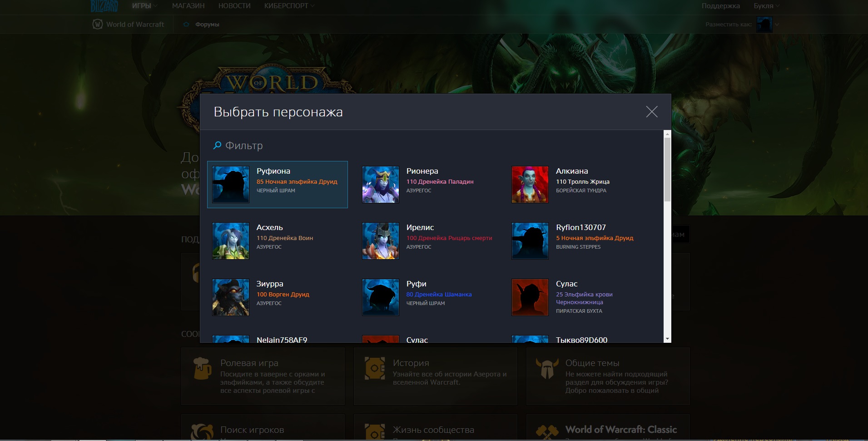Pick the Руфи shaman silhouette avatar
Viewport: 868px width, 441px height.
[x=381, y=297]
